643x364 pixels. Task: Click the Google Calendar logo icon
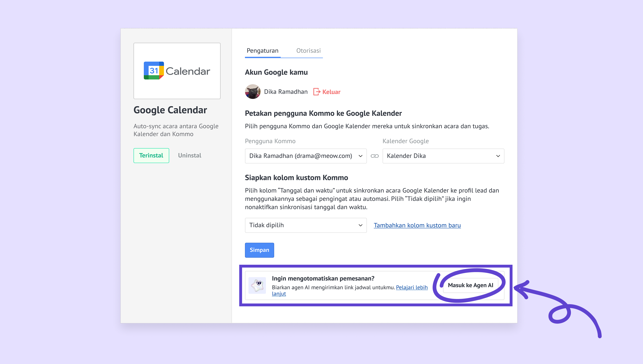point(154,71)
